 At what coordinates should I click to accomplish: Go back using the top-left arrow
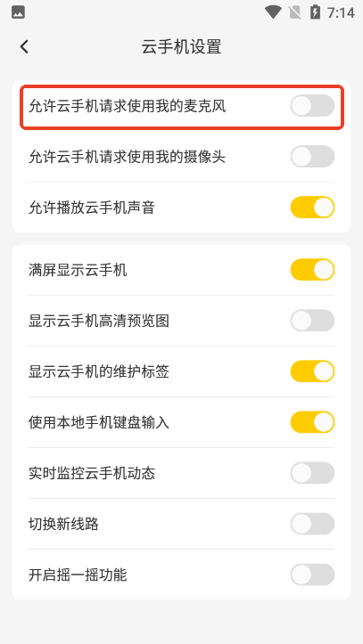[24, 47]
